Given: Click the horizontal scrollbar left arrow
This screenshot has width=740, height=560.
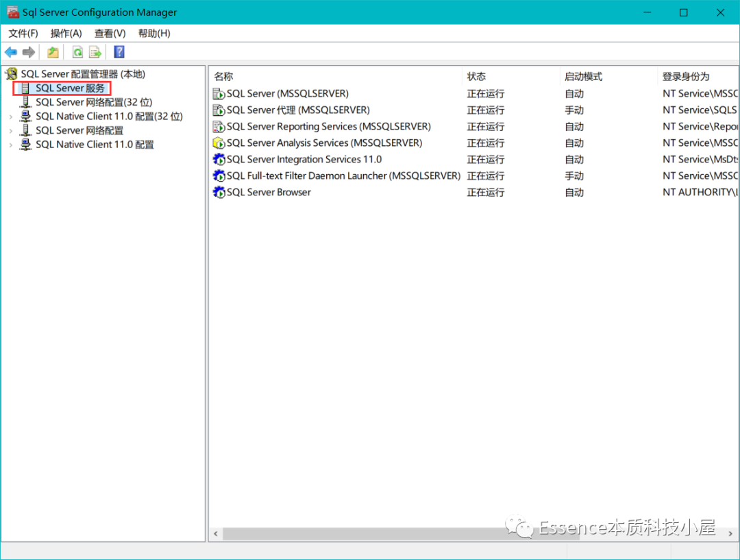Looking at the screenshot, I should point(216,533).
